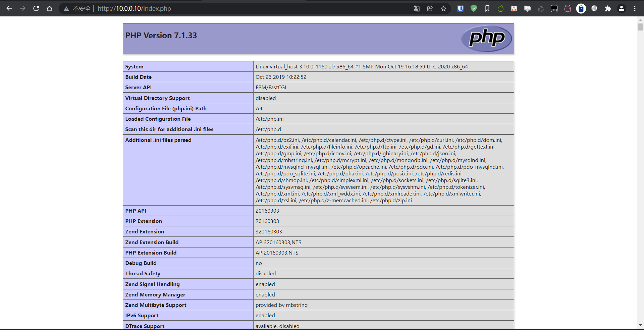
Task: Open the browser home page
Action: 49,8
